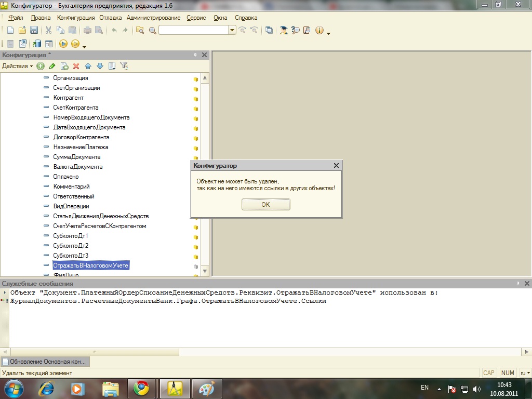Screen dimensions: 532x399
Task: Start debugging with the first orange play icon
Action: tap(63, 44)
